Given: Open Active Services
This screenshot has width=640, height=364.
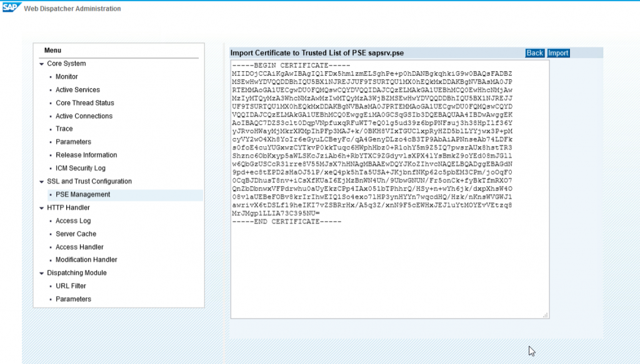Looking at the screenshot, I should click(x=77, y=90).
